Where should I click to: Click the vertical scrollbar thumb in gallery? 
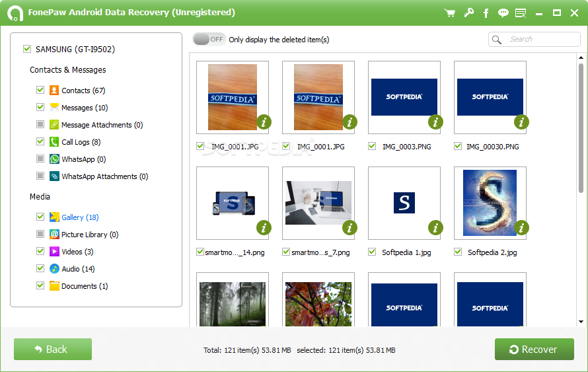click(581, 128)
